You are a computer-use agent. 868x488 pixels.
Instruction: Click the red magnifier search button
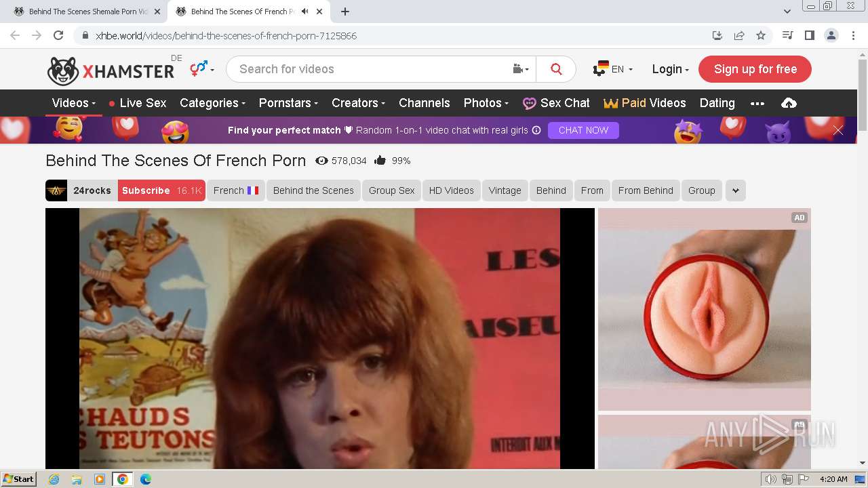tap(556, 69)
